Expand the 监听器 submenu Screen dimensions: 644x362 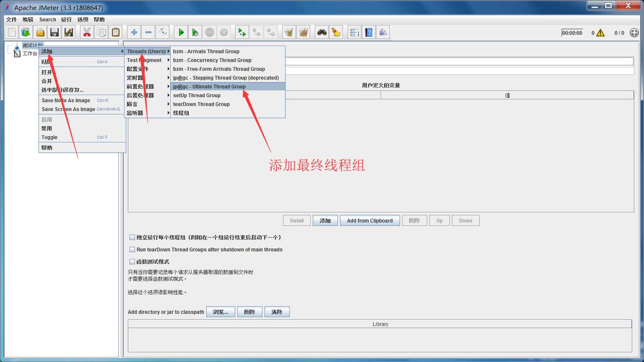pos(148,113)
